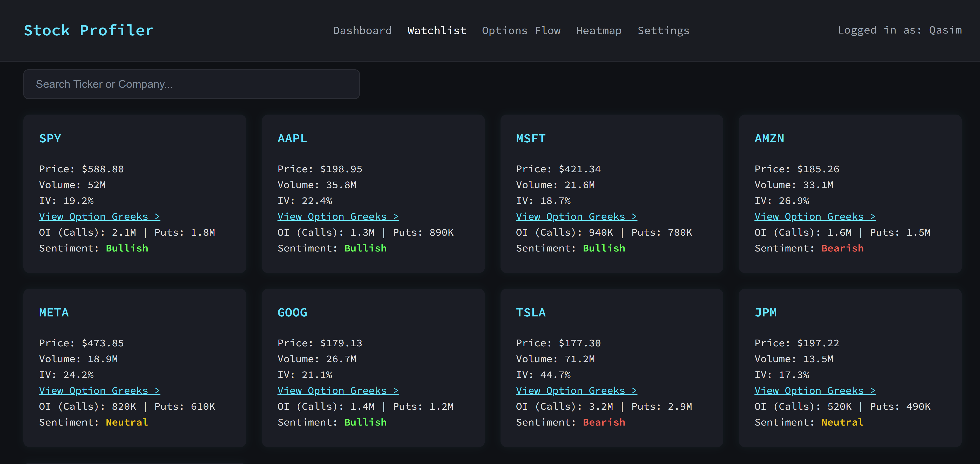Click TSLA 'IV: 44.7%' value
Image resolution: width=980 pixels, height=464 pixels.
click(x=543, y=375)
